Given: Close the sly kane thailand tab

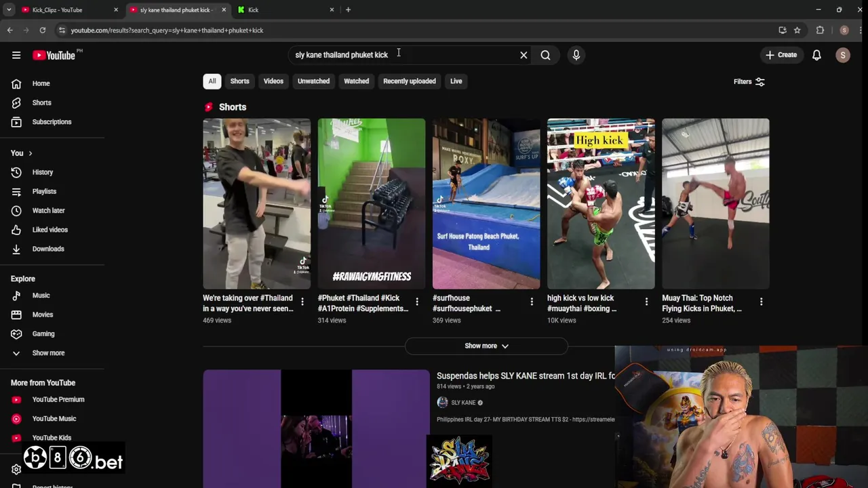Looking at the screenshot, I should [224, 10].
